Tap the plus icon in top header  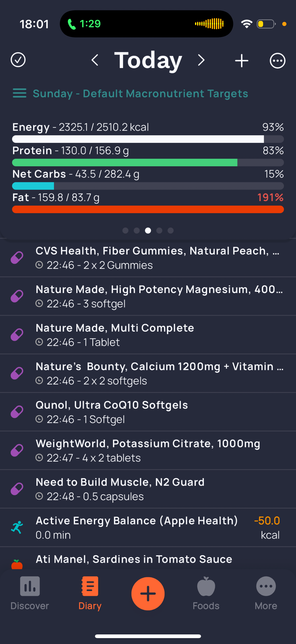click(242, 60)
